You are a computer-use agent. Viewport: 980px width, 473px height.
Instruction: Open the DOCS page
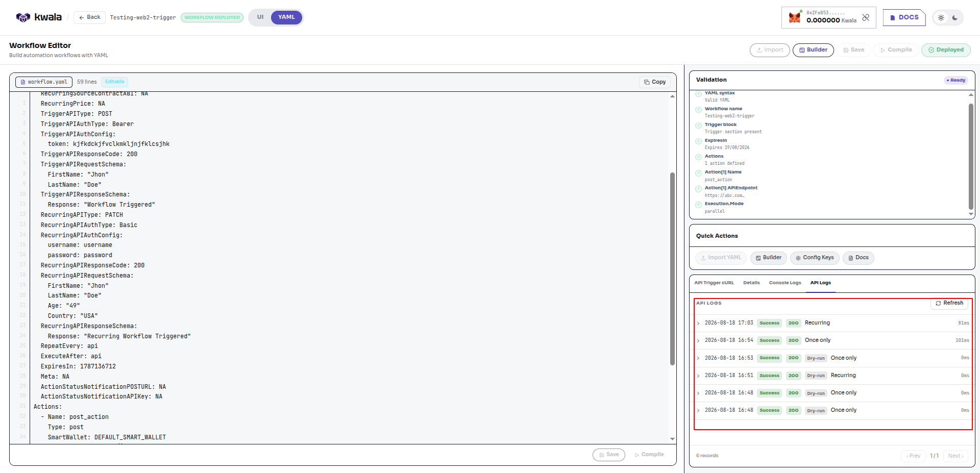tap(904, 17)
